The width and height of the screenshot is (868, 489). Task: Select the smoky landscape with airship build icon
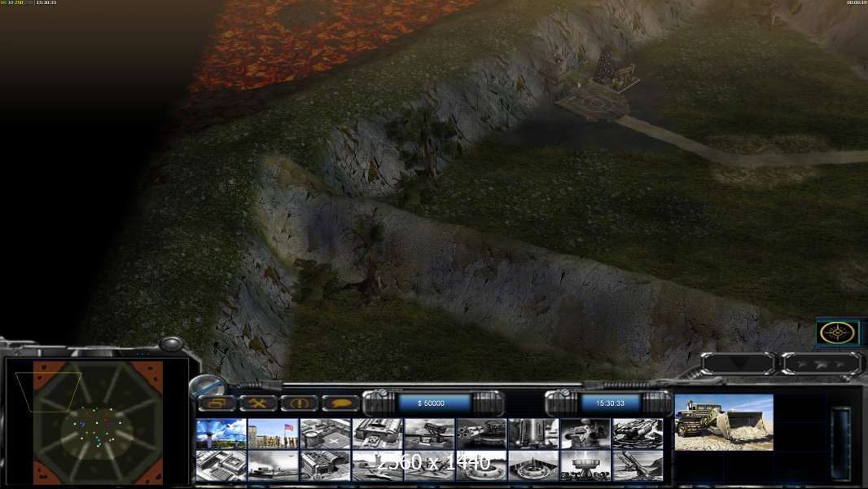(x=273, y=465)
